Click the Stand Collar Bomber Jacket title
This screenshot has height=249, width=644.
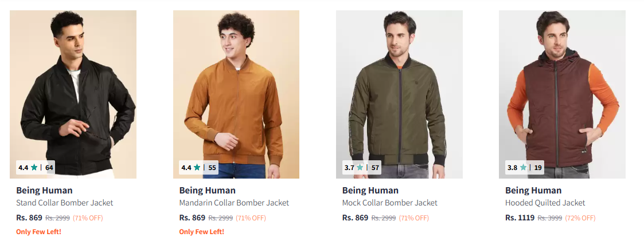(64, 203)
